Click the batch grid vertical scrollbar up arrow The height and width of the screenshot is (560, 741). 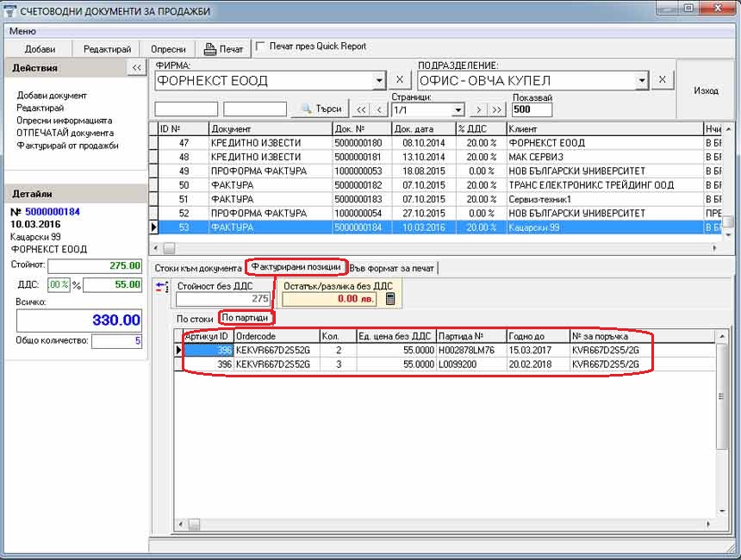tap(722, 336)
